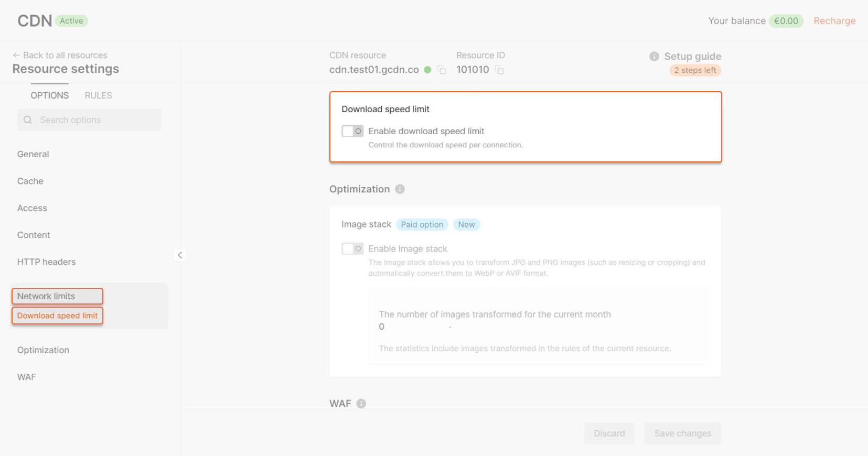Click the back arrow to all resources

(x=17, y=55)
